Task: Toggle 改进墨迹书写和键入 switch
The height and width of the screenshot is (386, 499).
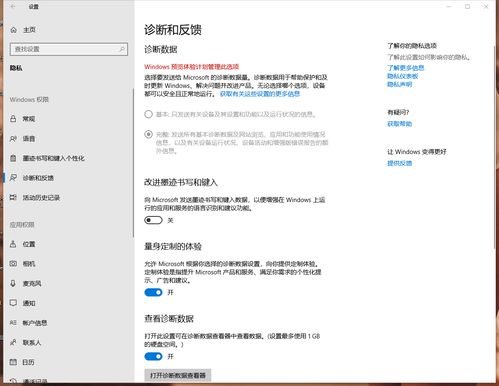Action: tap(153, 220)
